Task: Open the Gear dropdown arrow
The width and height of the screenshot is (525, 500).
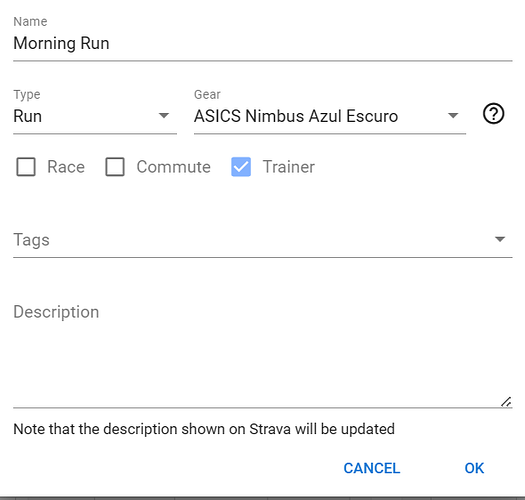Action: (x=453, y=116)
